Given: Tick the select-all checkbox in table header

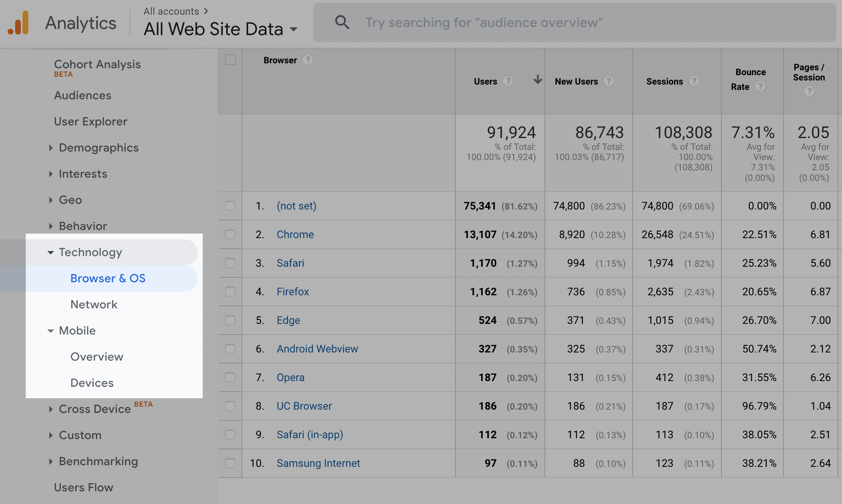Looking at the screenshot, I should click(231, 60).
